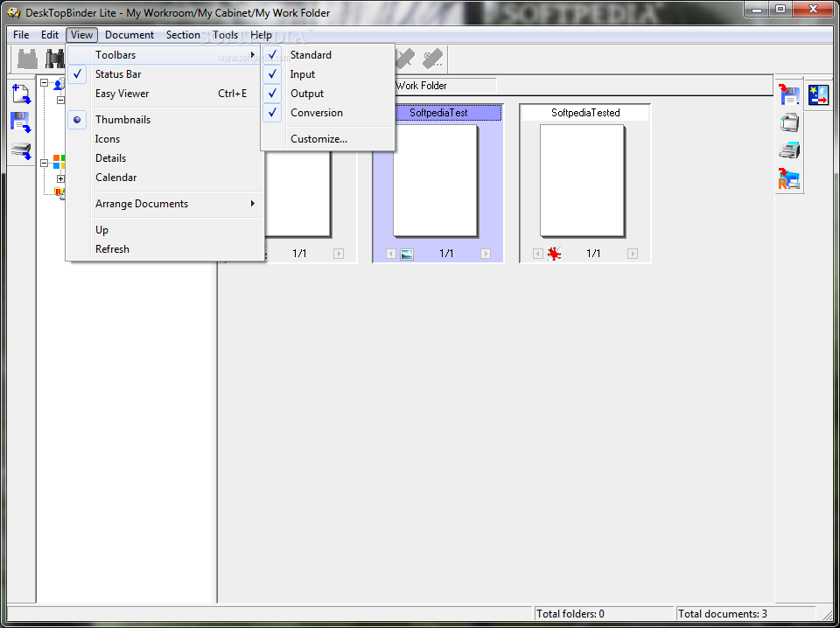Go to previous page of SoftpediaTested document
840x628 pixels.
pos(538,254)
